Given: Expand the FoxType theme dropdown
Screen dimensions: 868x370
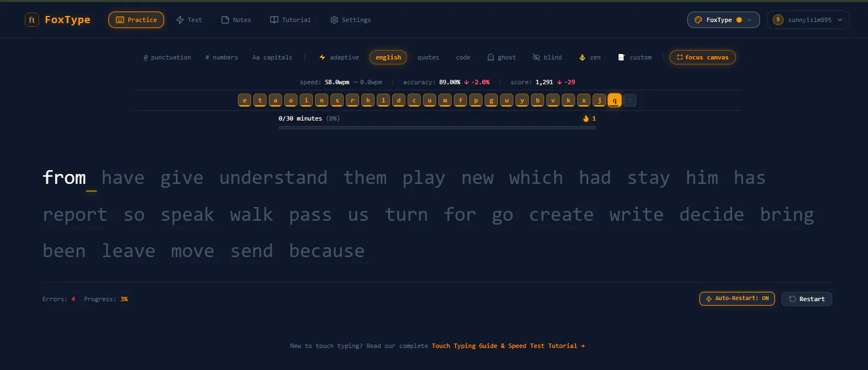Looking at the screenshot, I should pos(723,20).
